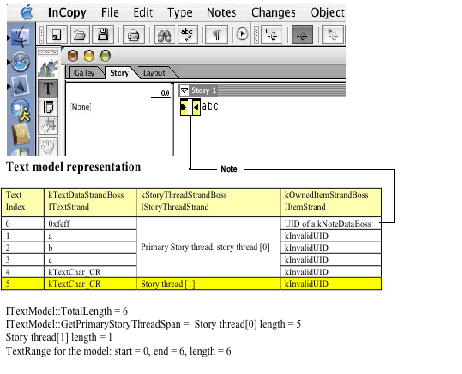Select the Note tool in the toolbox

48,107
